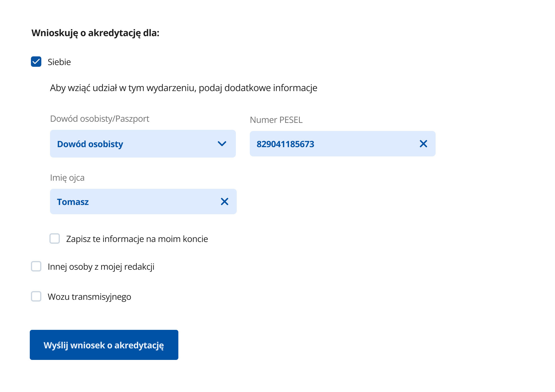Clear the Tomasz entry using X icon
555x392 pixels.
click(x=224, y=201)
